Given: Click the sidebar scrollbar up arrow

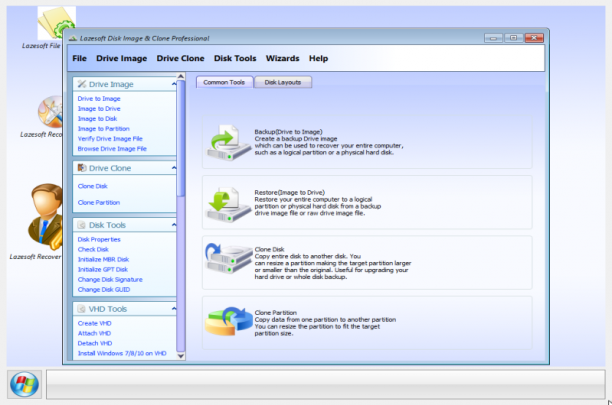Looking at the screenshot, I should [181, 76].
